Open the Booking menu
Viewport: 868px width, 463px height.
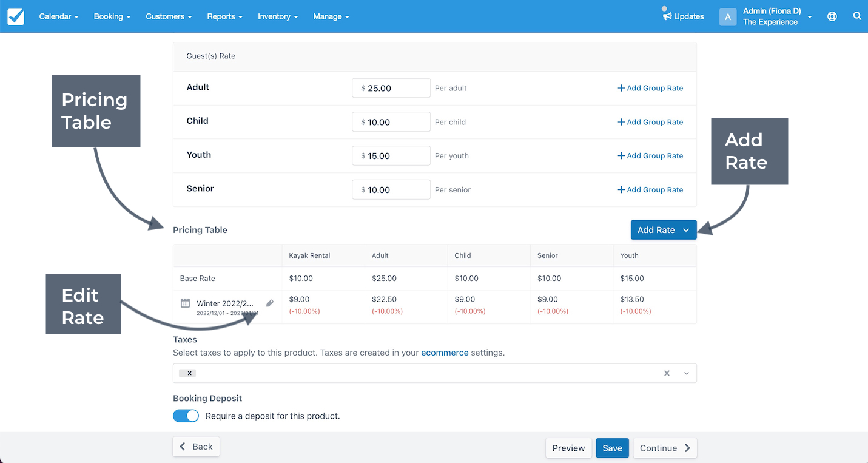pos(112,16)
